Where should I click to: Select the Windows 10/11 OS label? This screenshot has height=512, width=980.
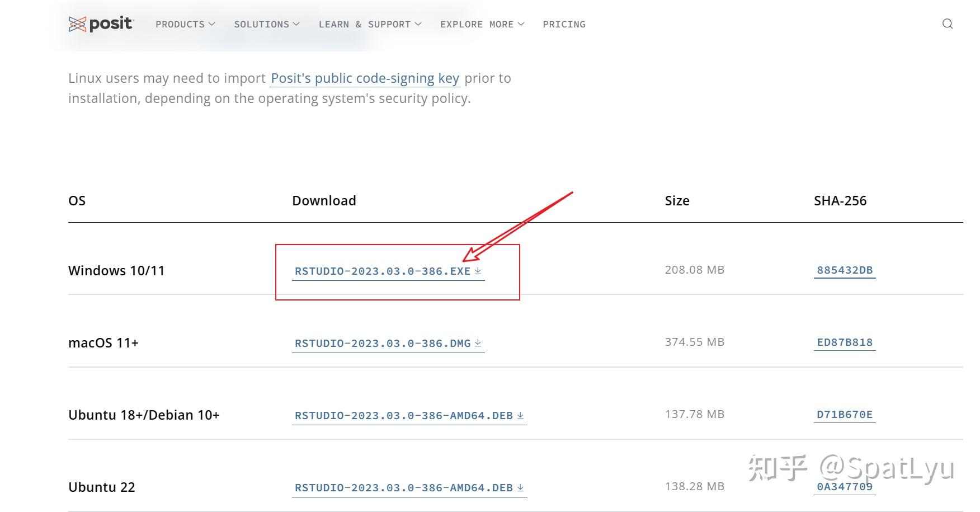pos(116,271)
